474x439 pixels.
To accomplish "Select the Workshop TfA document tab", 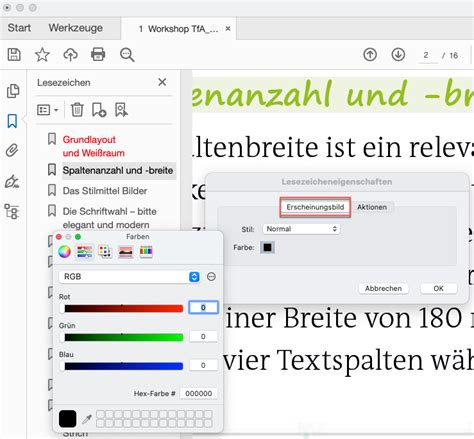I will [179, 29].
